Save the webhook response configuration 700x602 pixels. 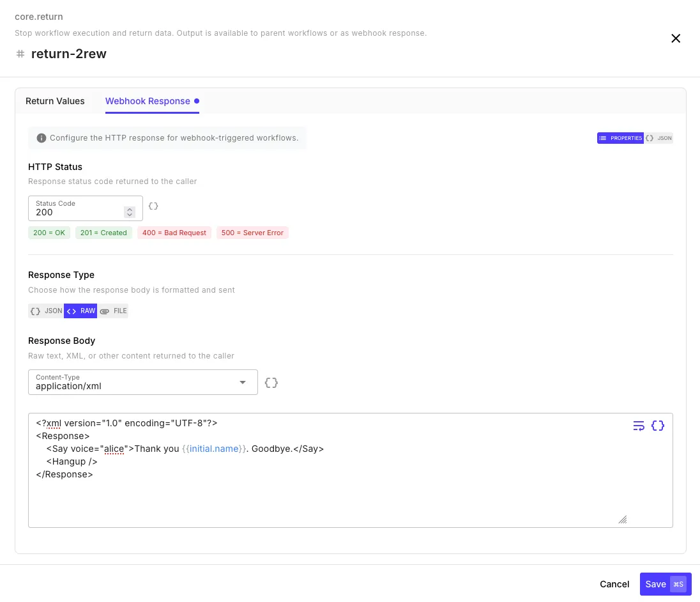[x=655, y=584]
